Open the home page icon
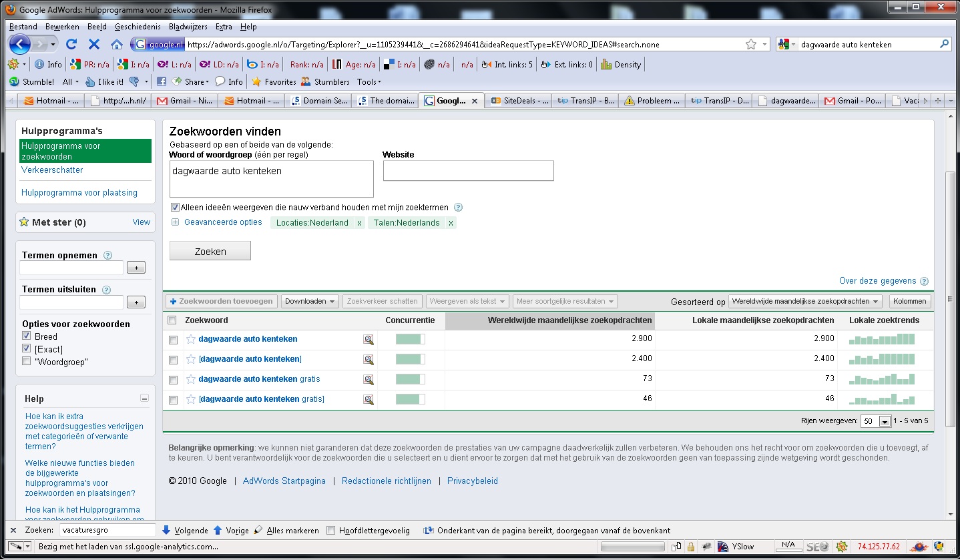Viewport: 960px width, 560px height. click(117, 45)
